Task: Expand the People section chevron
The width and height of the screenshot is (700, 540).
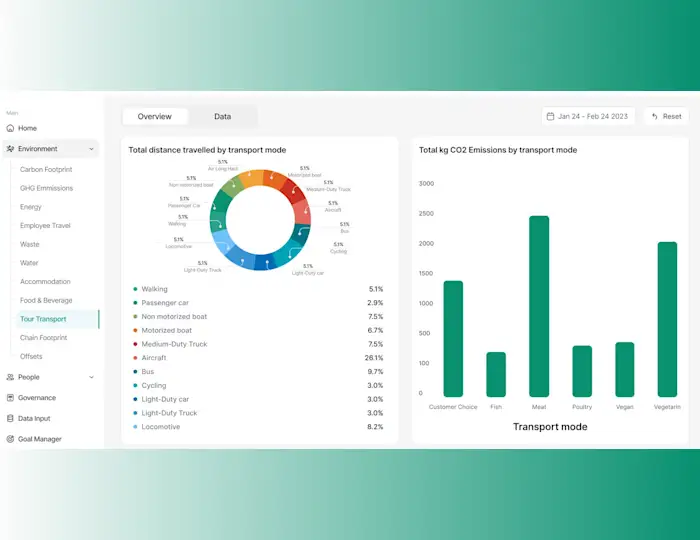Action: [x=92, y=377]
